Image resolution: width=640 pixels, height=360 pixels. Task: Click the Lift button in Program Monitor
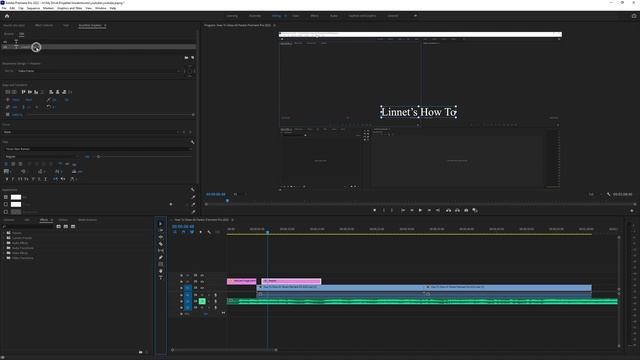(449, 210)
